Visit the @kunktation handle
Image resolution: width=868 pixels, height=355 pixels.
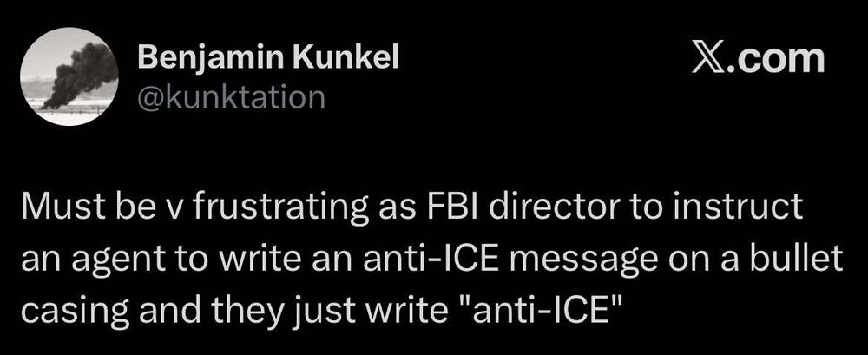coord(230,98)
